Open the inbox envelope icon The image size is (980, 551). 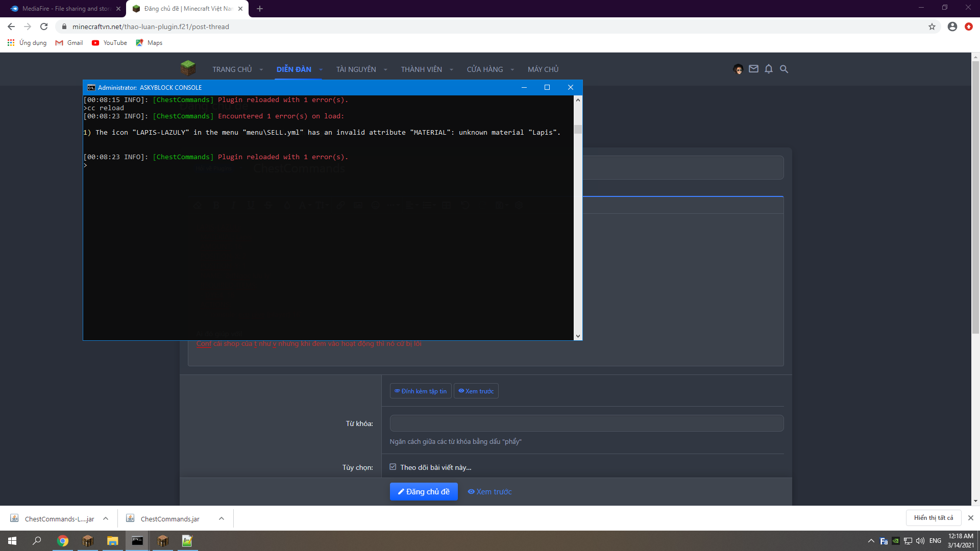(x=753, y=69)
